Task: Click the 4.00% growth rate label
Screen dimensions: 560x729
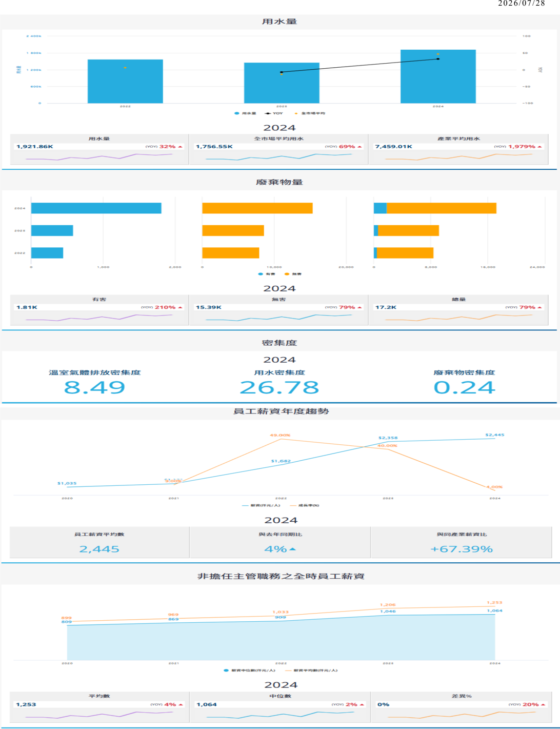Action: 494,487
